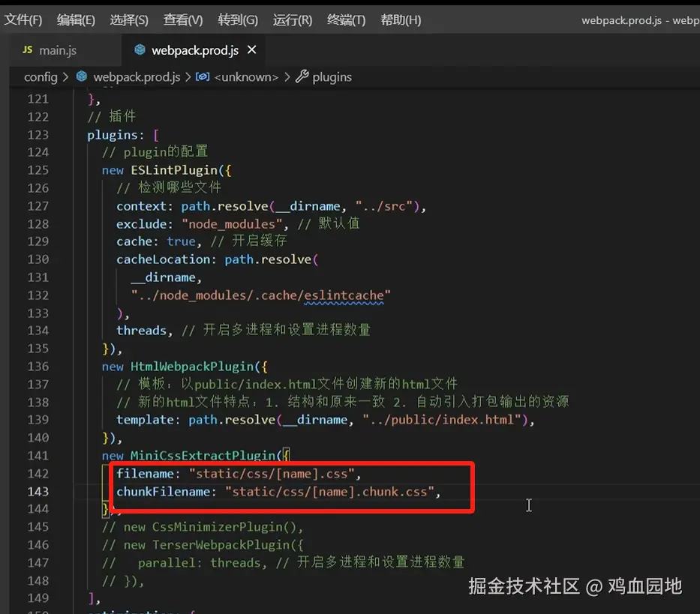Click the 'filename' property on line 142

[x=145, y=474]
